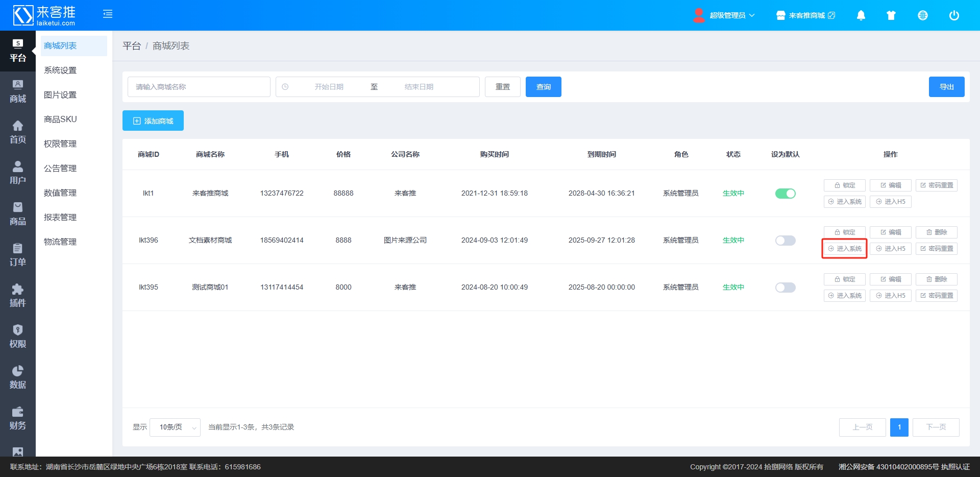Enable default toggle for 文档素材商城
980x477 pixels.
click(x=785, y=241)
